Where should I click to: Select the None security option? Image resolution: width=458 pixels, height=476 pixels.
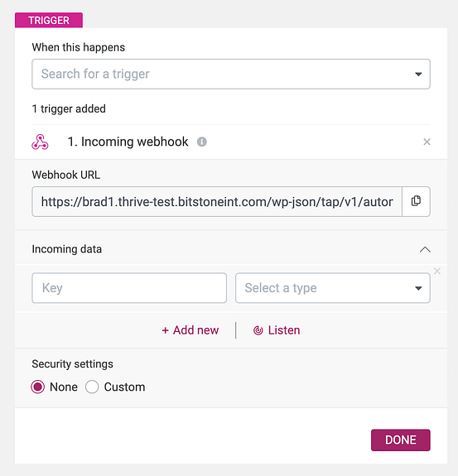(x=37, y=387)
